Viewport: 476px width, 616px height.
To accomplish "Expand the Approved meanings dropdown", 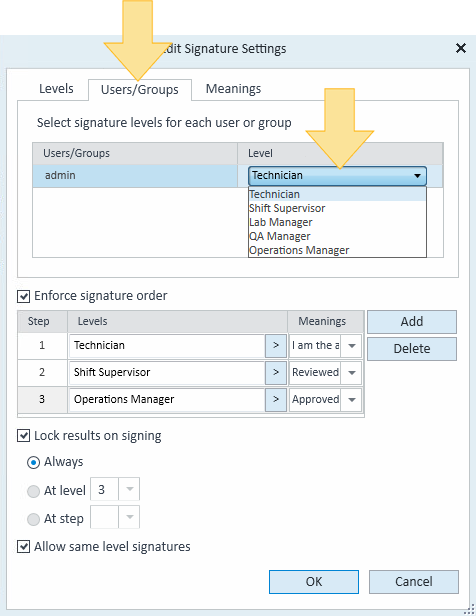I will coord(352,400).
